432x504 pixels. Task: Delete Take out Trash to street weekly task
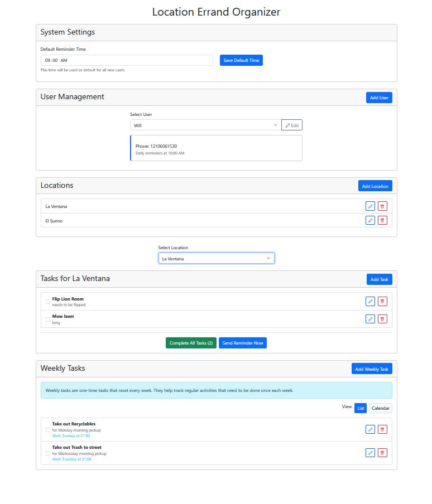382,453
